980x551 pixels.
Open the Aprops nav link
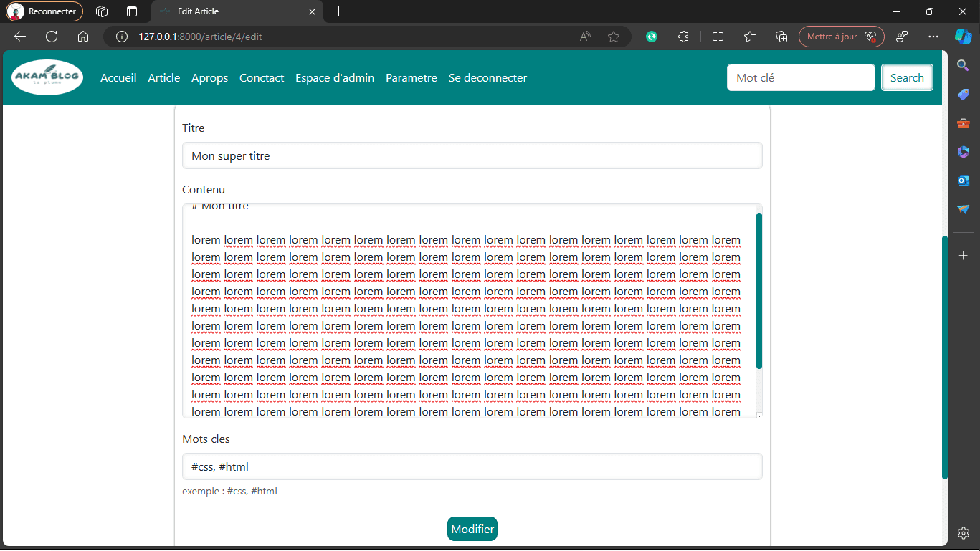210,78
